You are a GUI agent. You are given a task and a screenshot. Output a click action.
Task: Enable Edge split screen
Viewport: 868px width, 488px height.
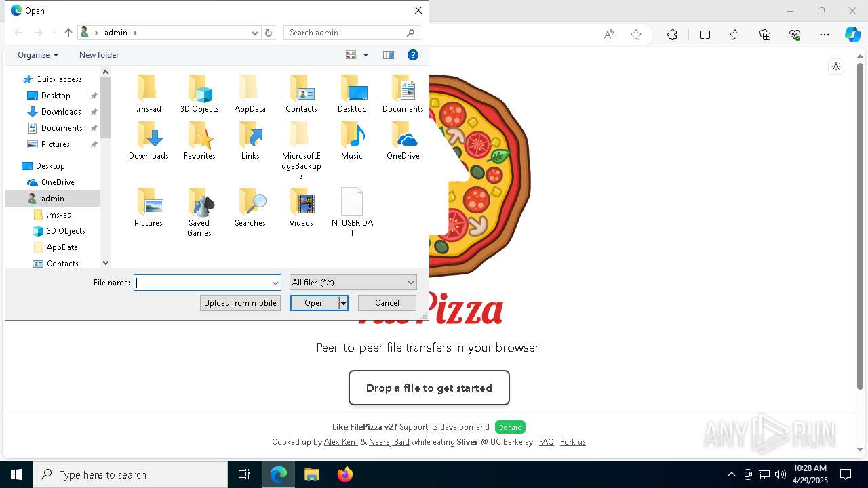point(705,35)
